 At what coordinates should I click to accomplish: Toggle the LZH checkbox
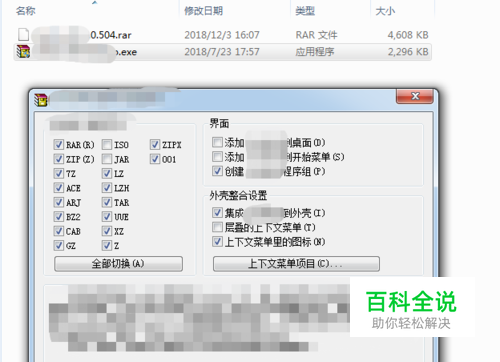click(107, 188)
